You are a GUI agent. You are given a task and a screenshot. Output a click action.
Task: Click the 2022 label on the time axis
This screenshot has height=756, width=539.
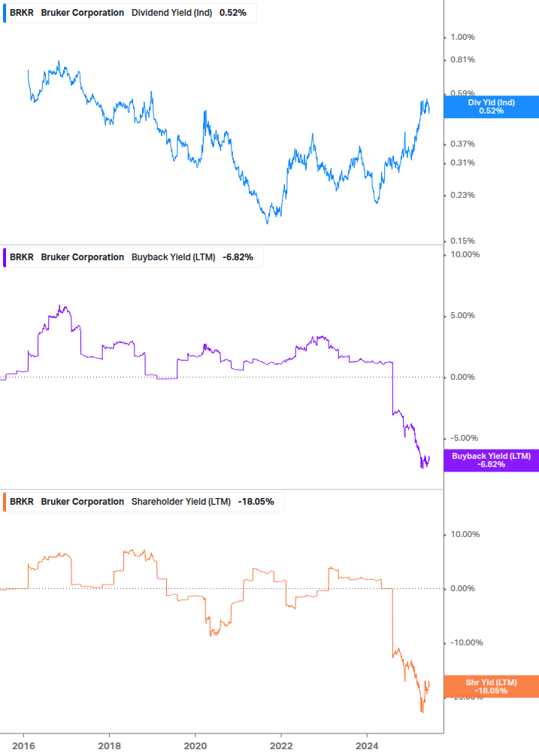[281, 746]
